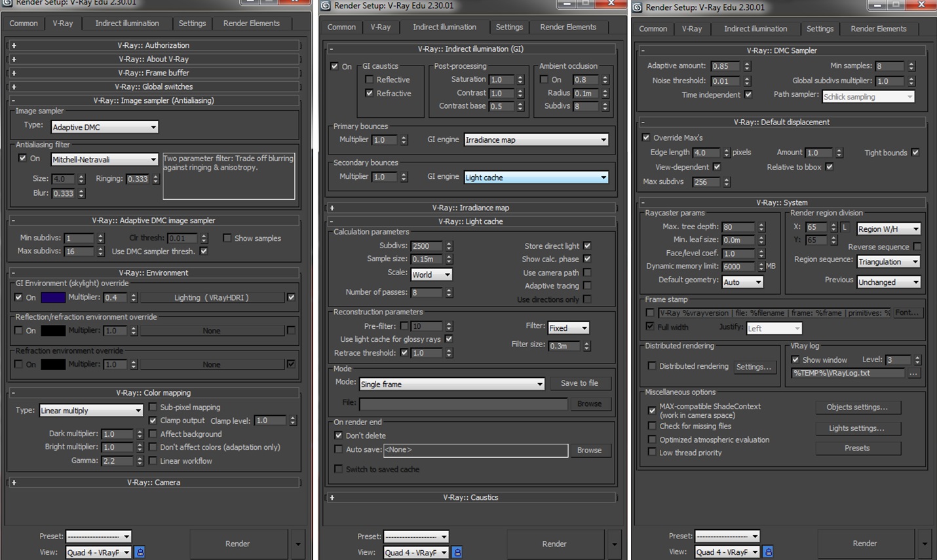Switch to Common tab in left window
Screen dimensions: 937x560
point(24,23)
